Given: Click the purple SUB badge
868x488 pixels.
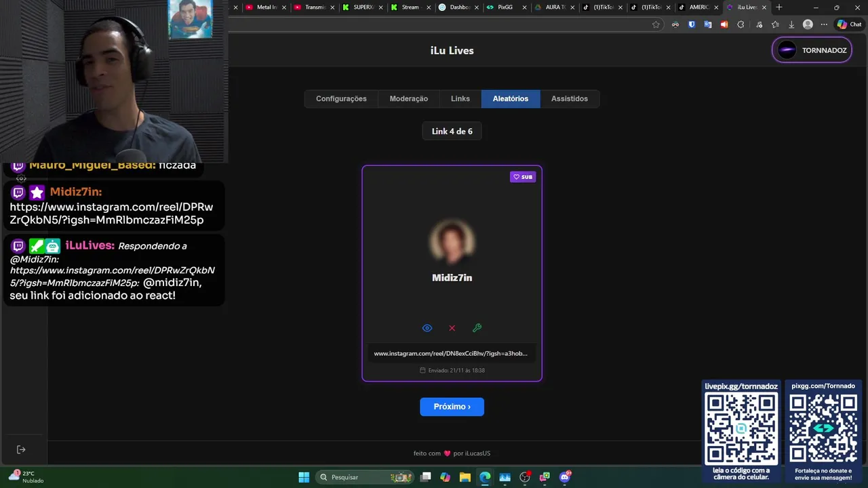Looking at the screenshot, I should [x=523, y=177].
